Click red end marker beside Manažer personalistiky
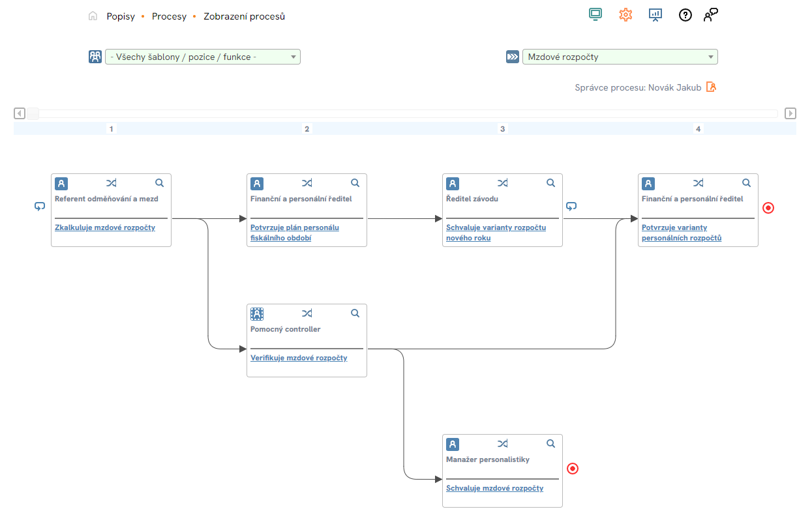The height and width of the screenshot is (522, 812). click(x=573, y=469)
